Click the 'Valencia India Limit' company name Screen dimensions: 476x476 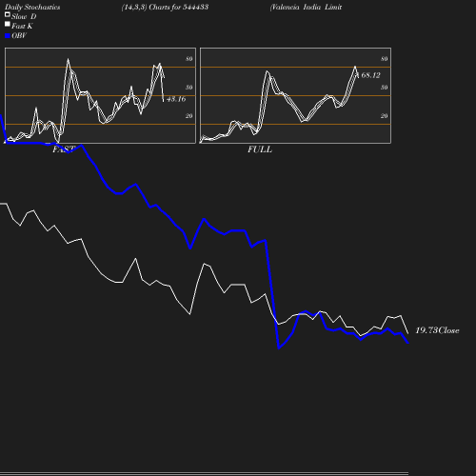(306, 7)
